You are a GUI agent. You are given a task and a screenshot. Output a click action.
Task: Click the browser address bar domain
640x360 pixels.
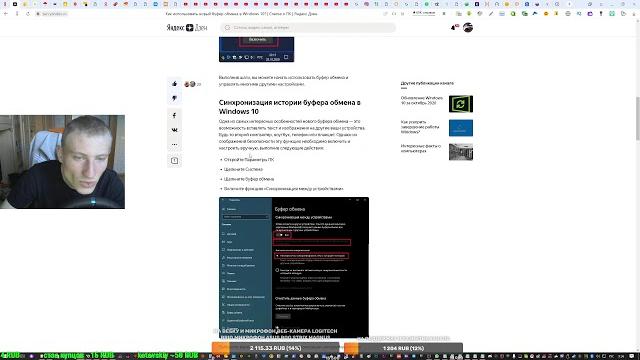(x=54, y=14)
